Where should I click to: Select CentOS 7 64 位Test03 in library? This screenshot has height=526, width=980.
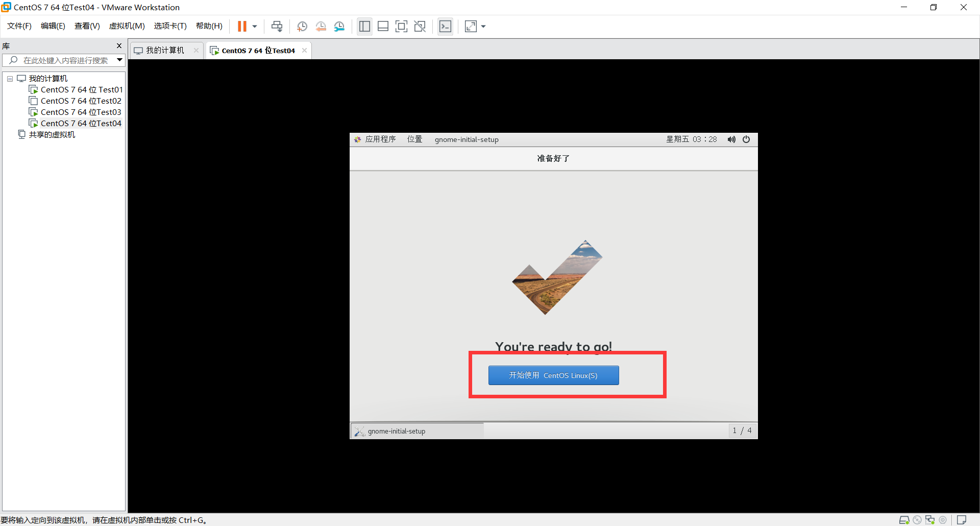tap(81, 112)
